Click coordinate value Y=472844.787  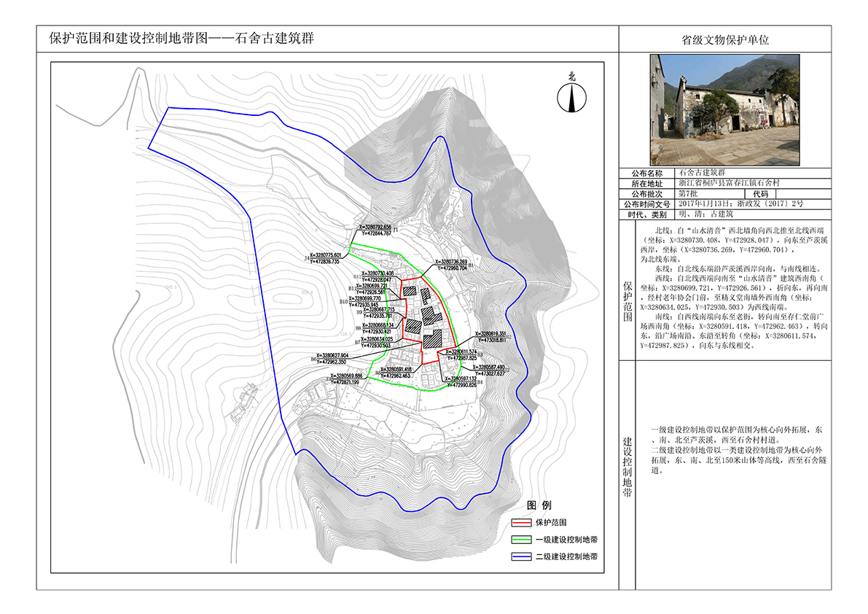(x=375, y=233)
